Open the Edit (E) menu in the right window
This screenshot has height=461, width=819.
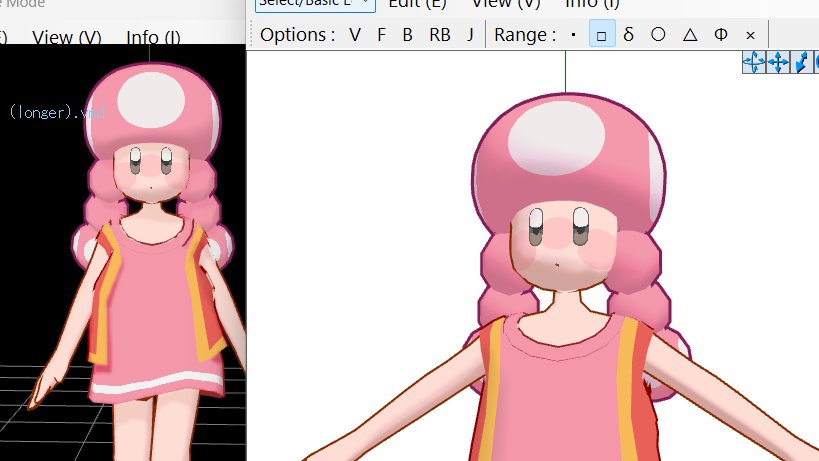coord(417,4)
